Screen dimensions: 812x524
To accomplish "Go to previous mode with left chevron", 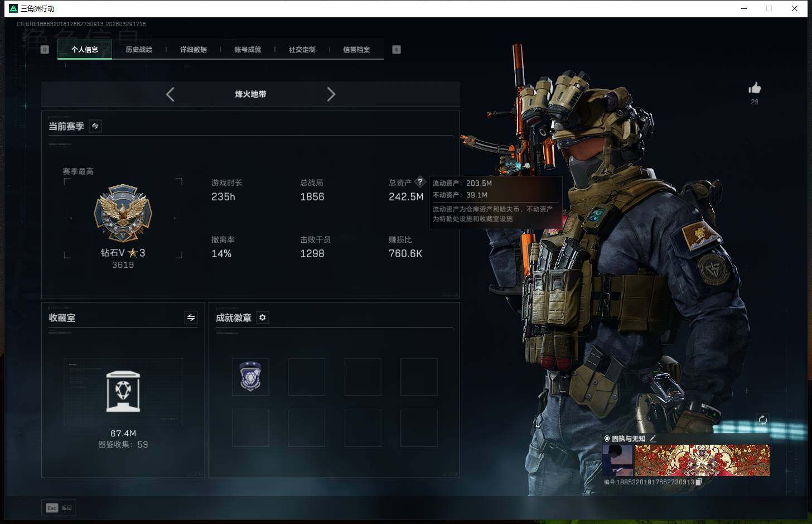I will pyautogui.click(x=171, y=94).
